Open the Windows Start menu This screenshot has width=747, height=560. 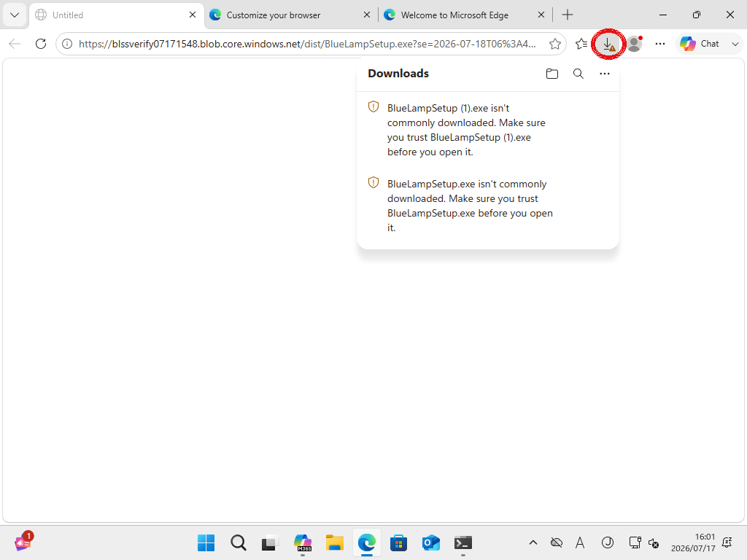(206, 542)
